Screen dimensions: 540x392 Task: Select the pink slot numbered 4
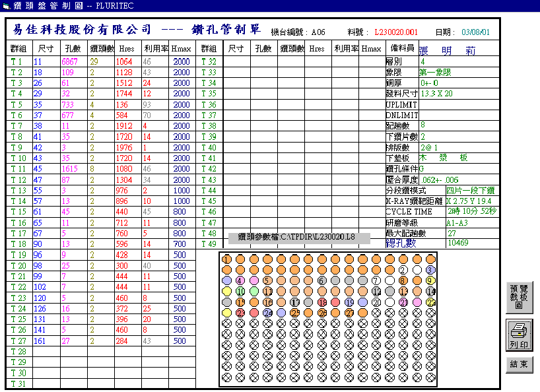tap(240, 280)
